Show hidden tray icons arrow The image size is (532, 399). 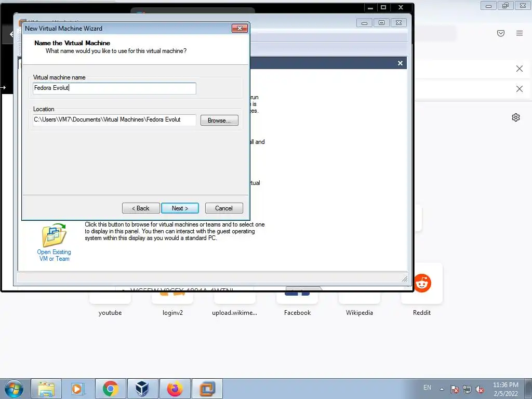pos(442,389)
